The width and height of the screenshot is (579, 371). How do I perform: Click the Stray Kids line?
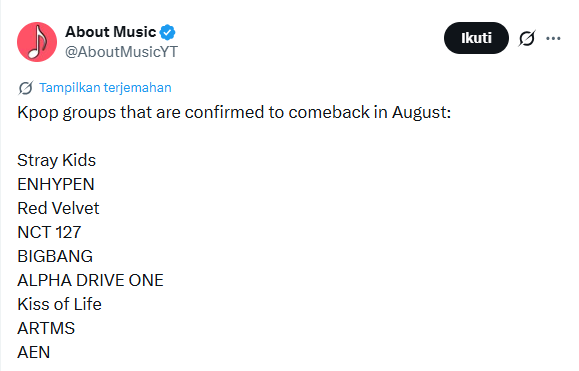pos(56,161)
